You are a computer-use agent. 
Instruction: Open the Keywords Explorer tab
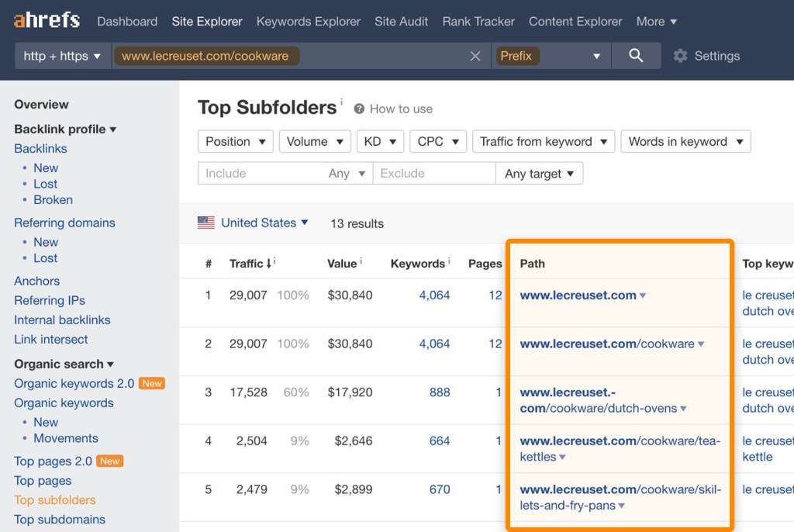click(x=308, y=22)
